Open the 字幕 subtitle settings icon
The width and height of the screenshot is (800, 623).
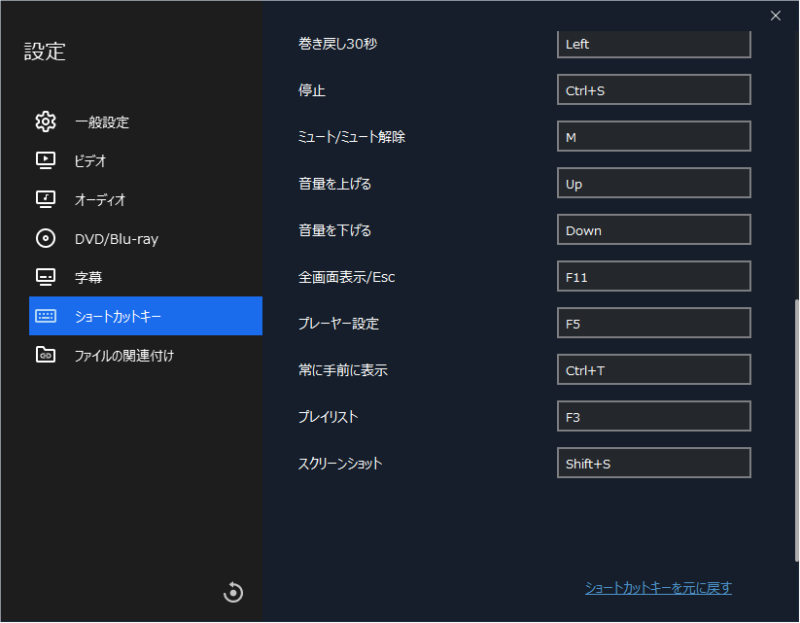click(45, 277)
